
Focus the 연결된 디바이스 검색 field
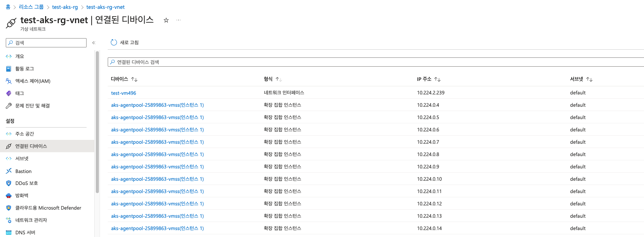[375, 62]
